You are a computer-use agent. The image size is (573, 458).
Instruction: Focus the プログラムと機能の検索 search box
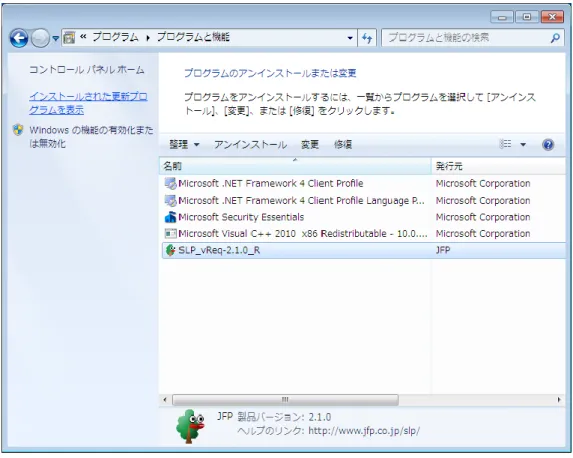[x=467, y=38]
